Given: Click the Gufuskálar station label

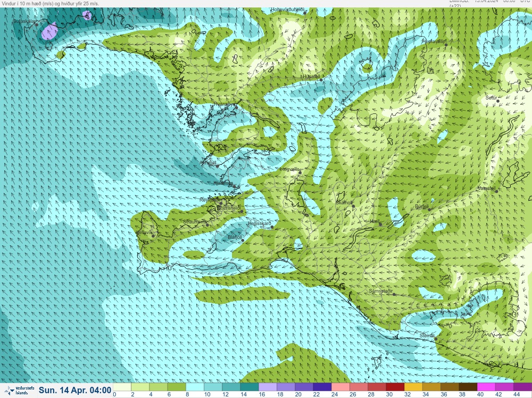Looking at the screenshot, I should [24, 21].
